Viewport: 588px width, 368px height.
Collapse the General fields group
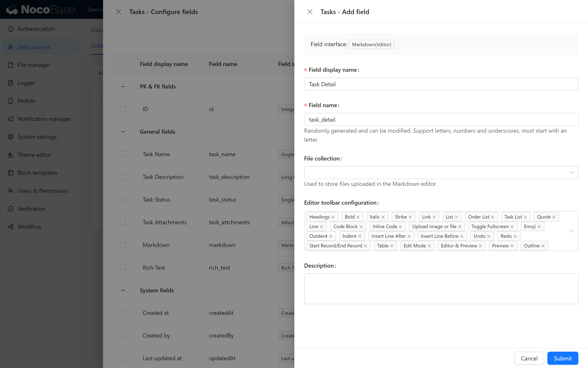[123, 132]
